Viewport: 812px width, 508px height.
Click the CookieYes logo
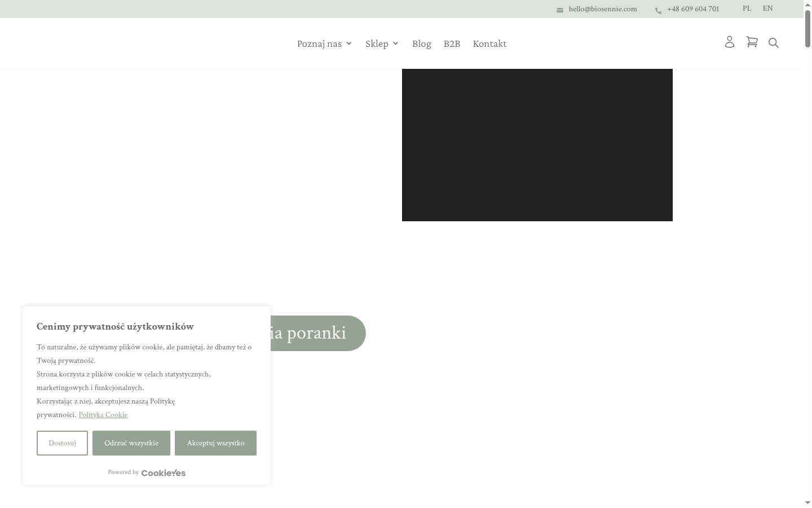click(164, 473)
